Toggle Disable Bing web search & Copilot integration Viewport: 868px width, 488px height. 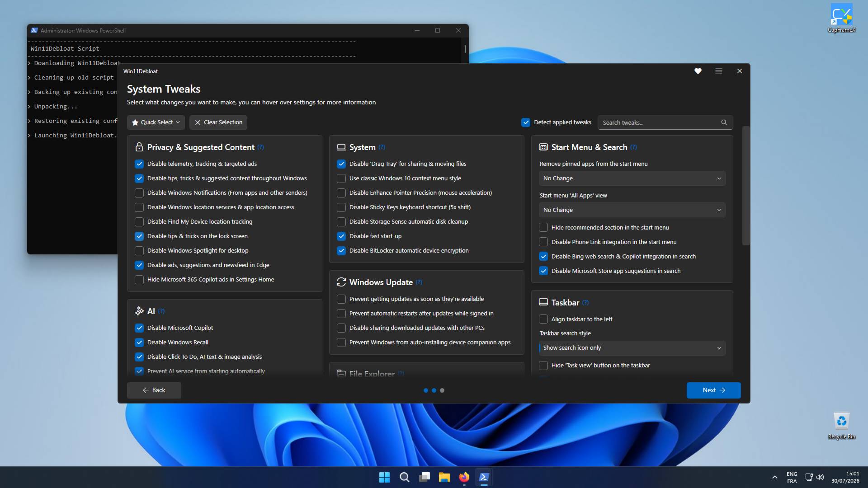point(543,257)
